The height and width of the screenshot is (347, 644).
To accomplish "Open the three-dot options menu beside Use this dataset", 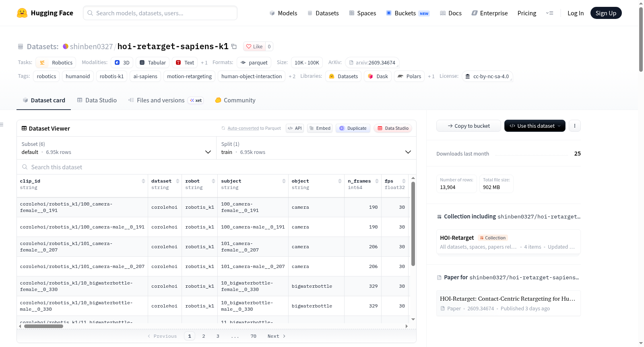I will (575, 126).
